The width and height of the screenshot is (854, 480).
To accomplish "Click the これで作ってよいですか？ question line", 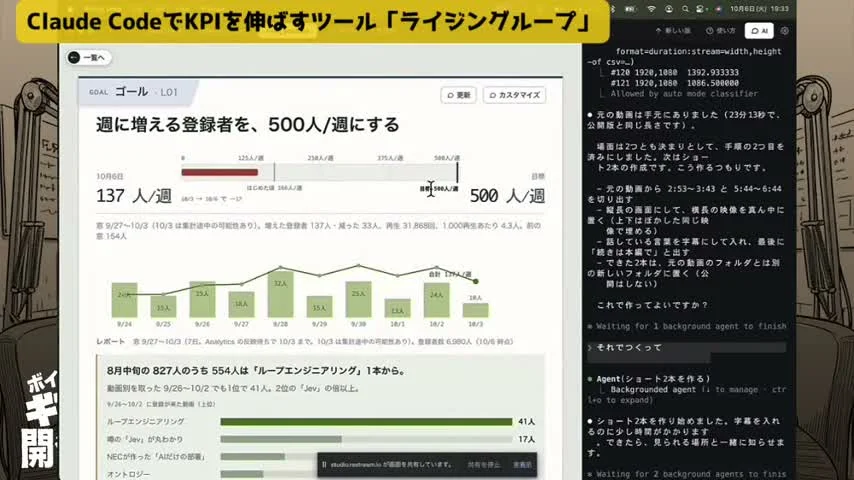I will [652, 305].
